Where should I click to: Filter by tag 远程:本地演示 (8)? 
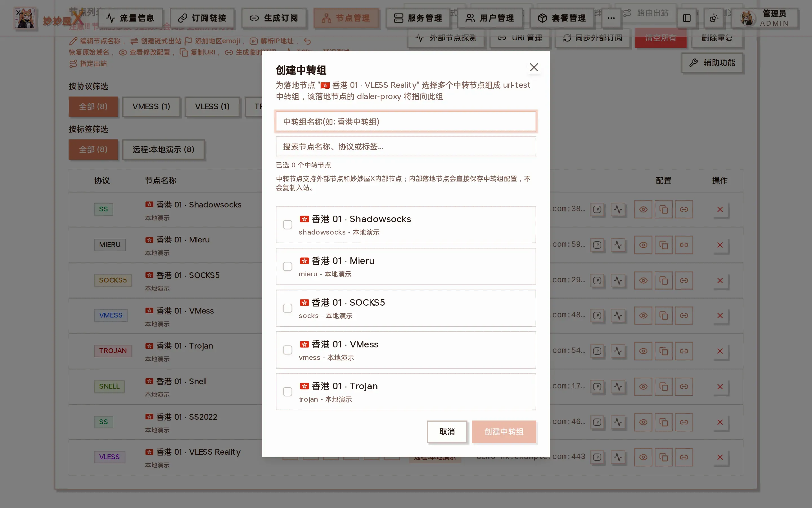[x=164, y=150]
